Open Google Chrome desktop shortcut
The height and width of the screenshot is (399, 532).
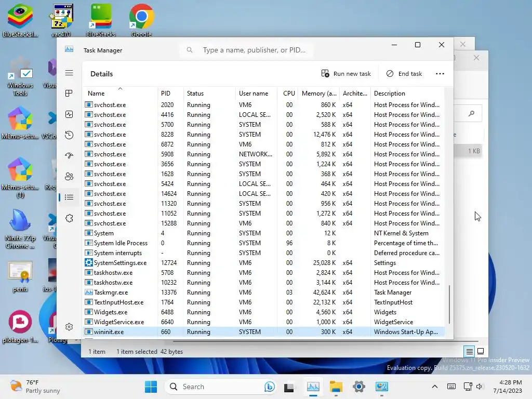tap(141, 20)
